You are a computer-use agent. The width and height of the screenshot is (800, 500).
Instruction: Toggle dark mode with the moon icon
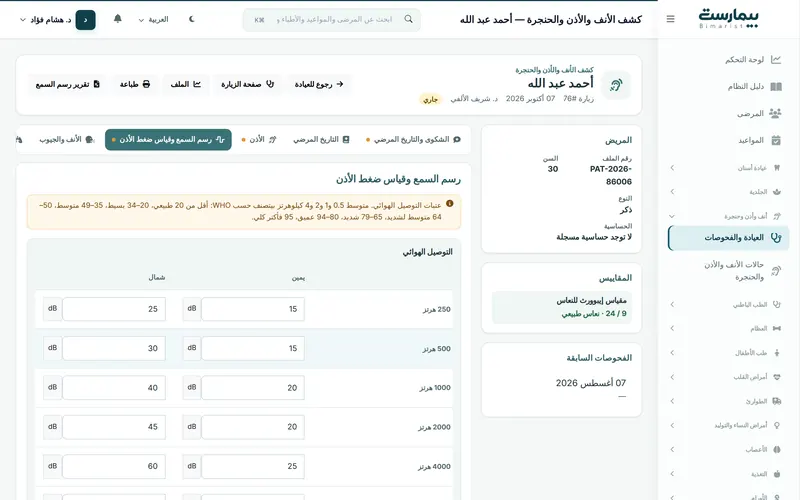(x=192, y=19)
